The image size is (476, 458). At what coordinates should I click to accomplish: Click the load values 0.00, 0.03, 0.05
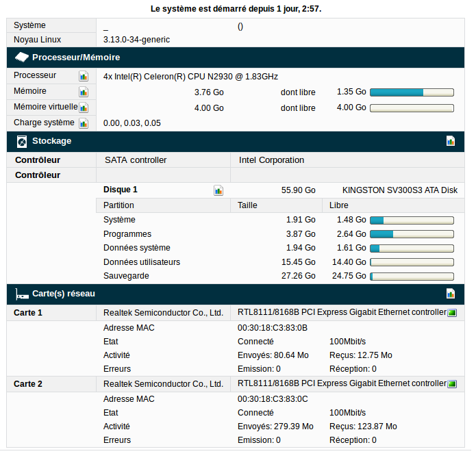pos(134,124)
